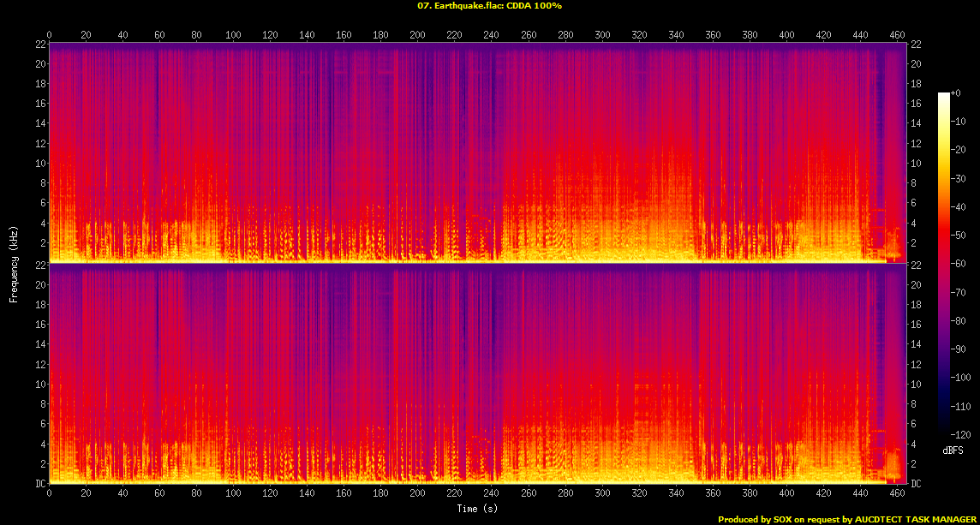Click the color scale bar at -60 dBFS
Viewport: 980px width, 525px height.
pyautogui.click(x=943, y=265)
